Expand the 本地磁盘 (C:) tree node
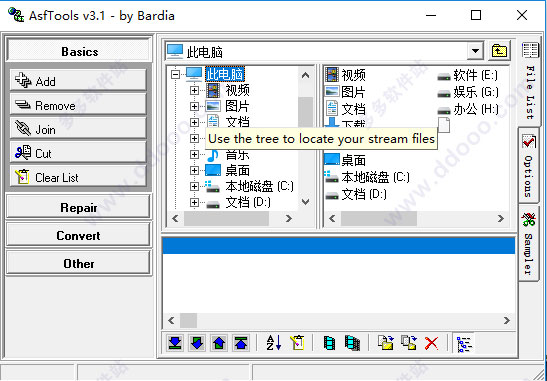 [194, 186]
